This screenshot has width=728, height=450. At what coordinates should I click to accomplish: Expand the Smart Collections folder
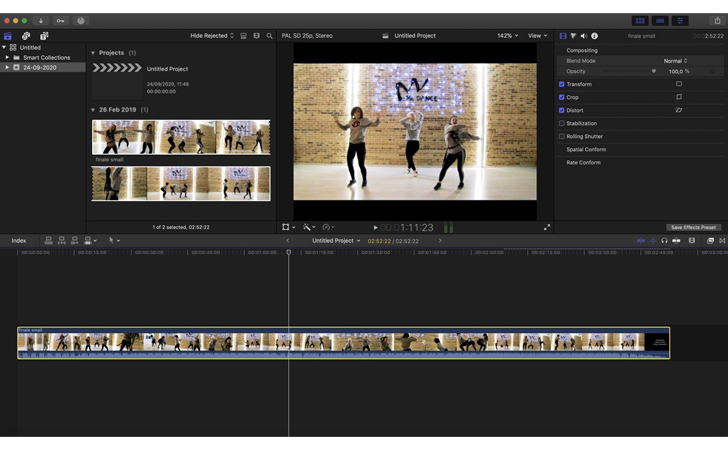click(7, 58)
